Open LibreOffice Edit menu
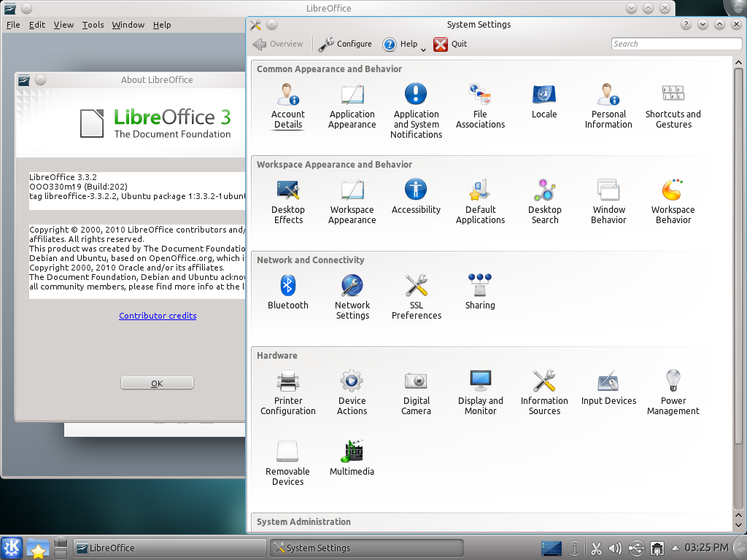This screenshot has width=747, height=560. 37,25
